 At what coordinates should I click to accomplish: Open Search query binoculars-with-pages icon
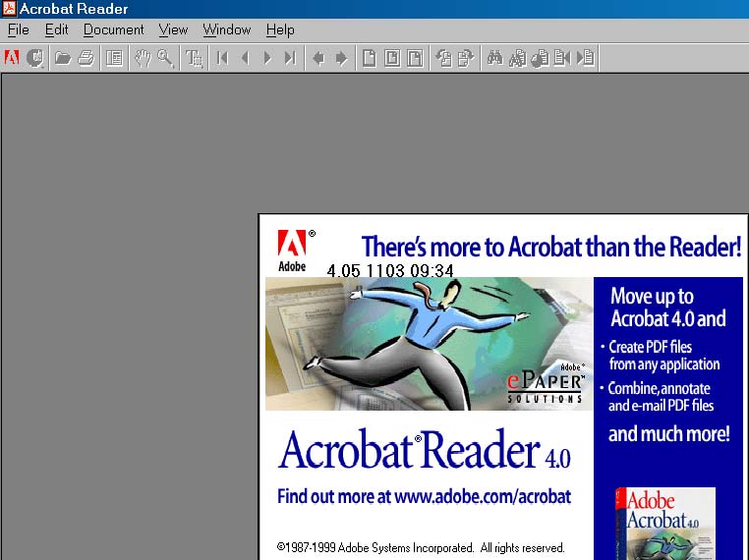click(517, 58)
